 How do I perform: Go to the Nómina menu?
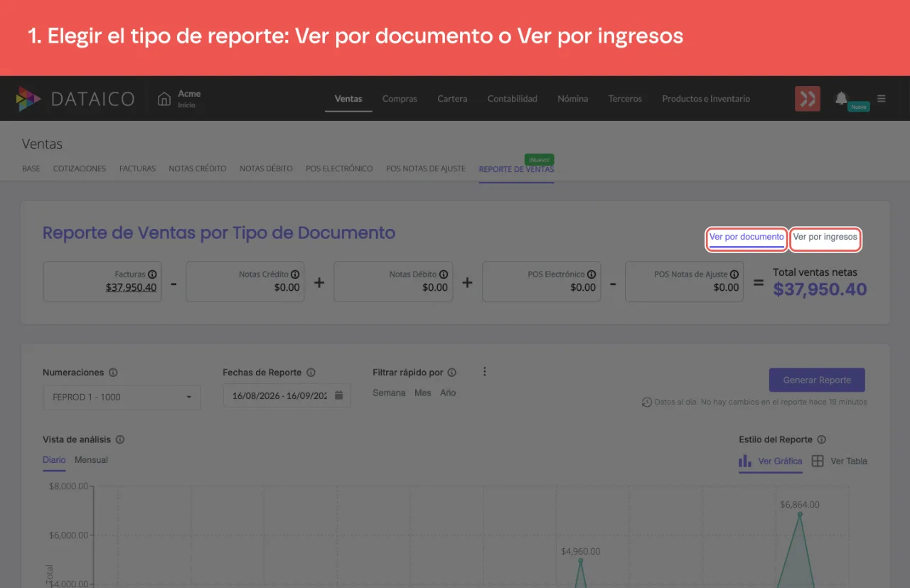[573, 99]
